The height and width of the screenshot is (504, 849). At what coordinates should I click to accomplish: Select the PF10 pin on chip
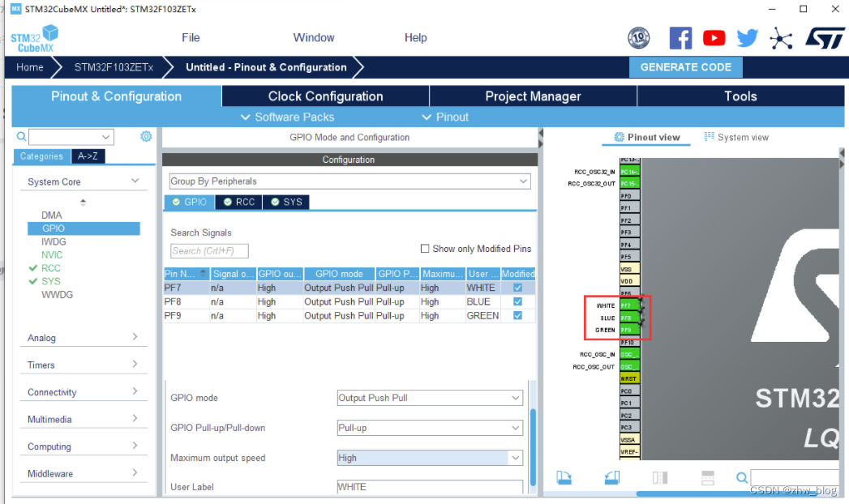click(x=629, y=342)
